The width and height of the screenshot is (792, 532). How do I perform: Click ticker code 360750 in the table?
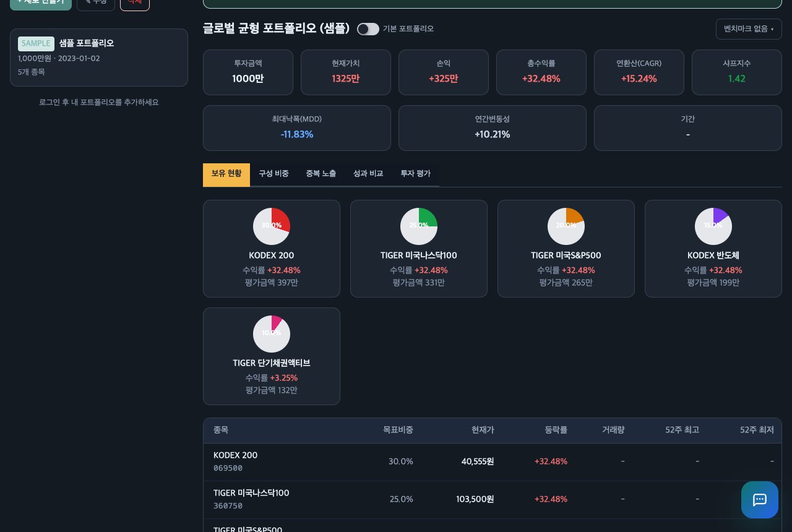pyautogui.click(x=228, y=506)
